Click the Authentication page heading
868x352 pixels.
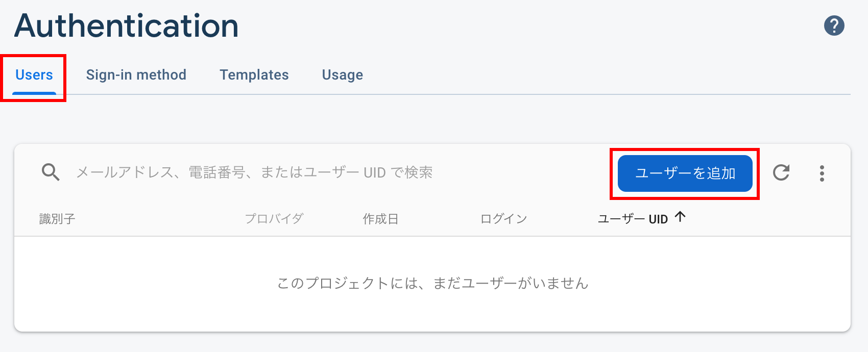tap(126, 26)
